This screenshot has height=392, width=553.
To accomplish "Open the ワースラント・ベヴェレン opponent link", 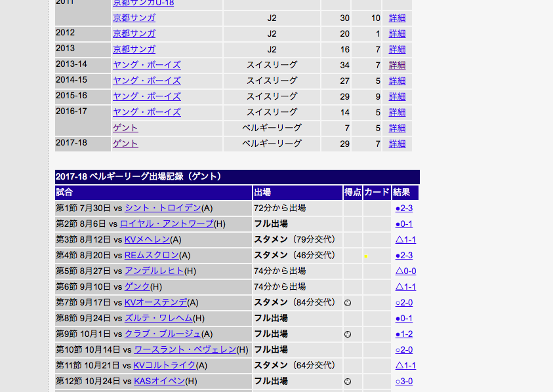I will (185, 349).
